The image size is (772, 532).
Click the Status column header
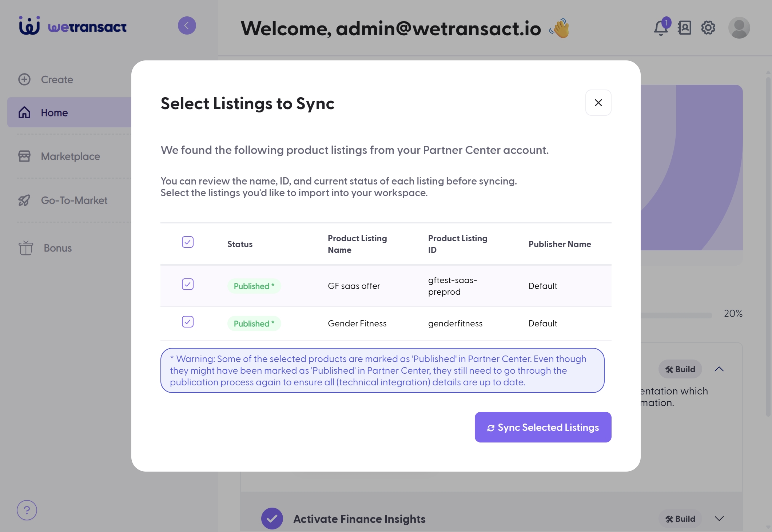pyautogui.click(x=240, y=244)
